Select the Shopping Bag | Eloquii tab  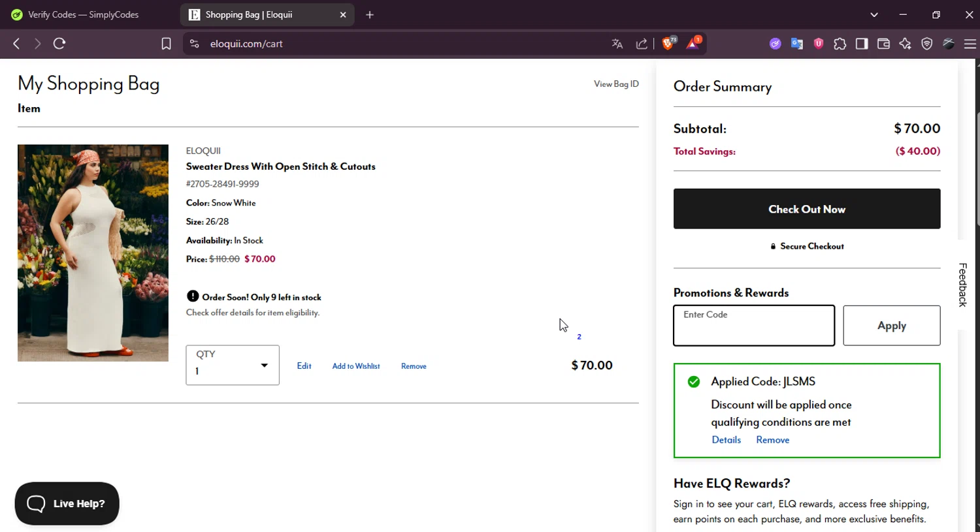coord(267,14)
